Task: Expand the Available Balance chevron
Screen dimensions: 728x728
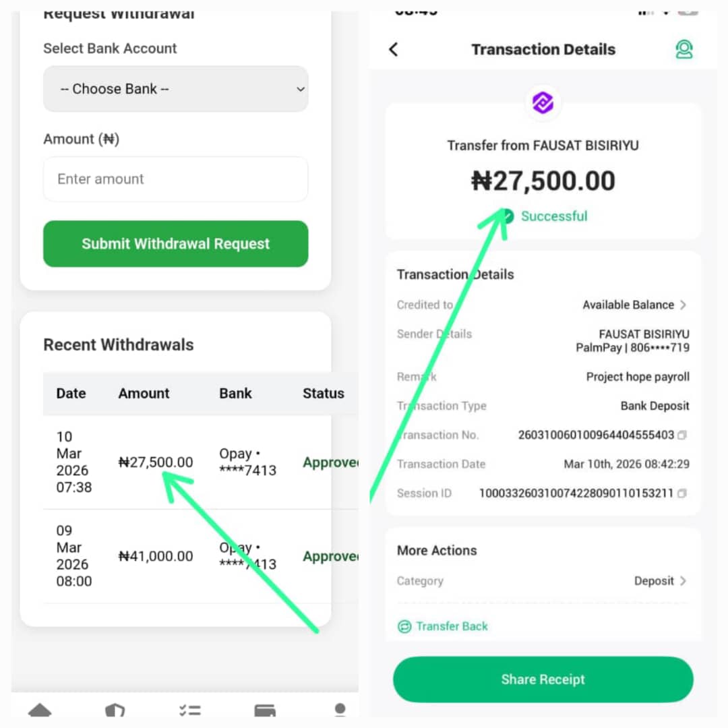Action: coord(683,305)
